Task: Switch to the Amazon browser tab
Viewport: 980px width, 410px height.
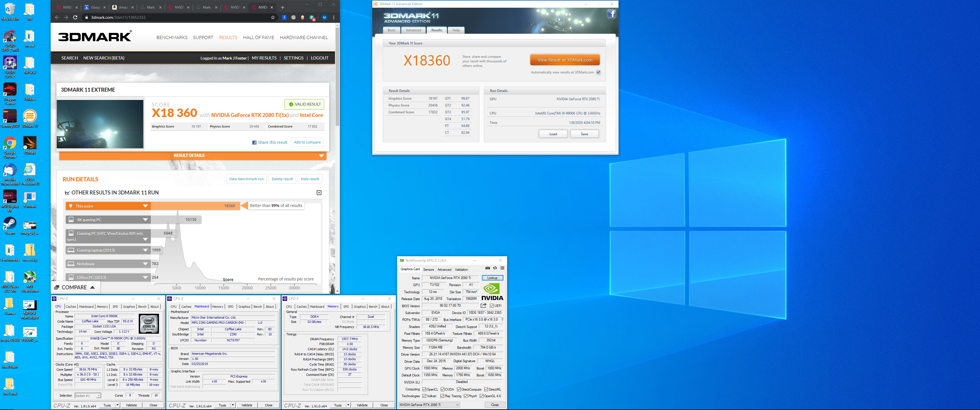Action: 123,7
